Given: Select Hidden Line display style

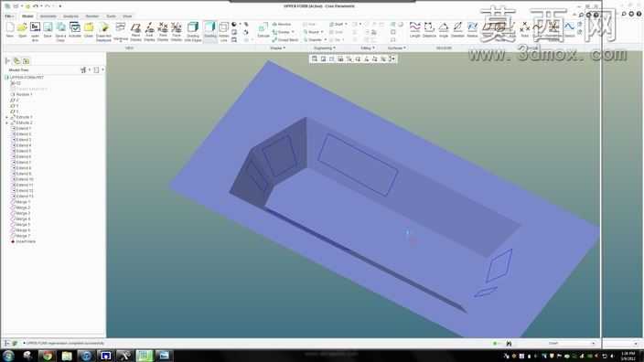Looking at the screenshot, I should (x=223, y=28).
